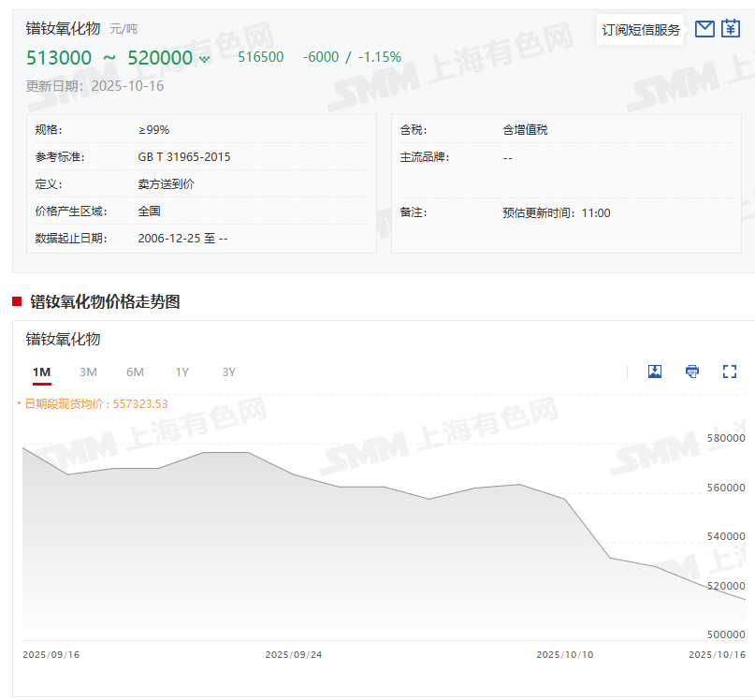The image size is (755, 700).
Task: Click the yen calendar price icon
Action: (x=731, y=29)
